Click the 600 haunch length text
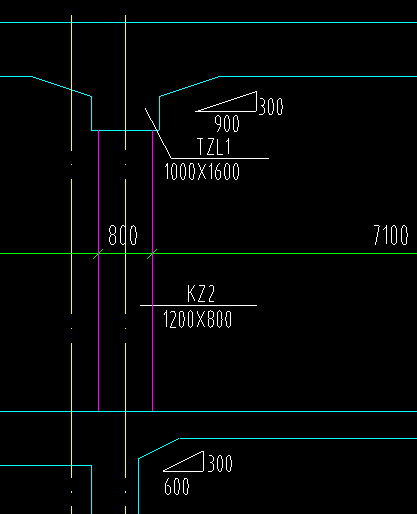The width and height of the screenshot is (417, 514). [x=177, y=487]
